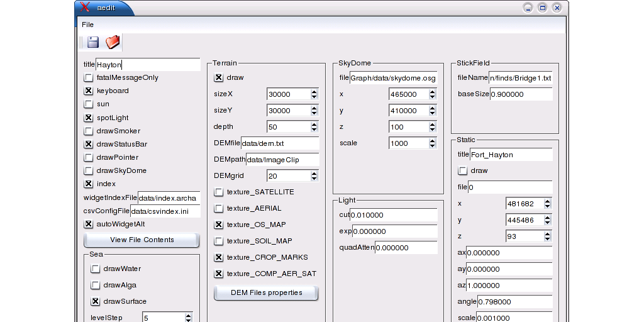Click the Static z value spinner arrows

(x=547, y=236)
